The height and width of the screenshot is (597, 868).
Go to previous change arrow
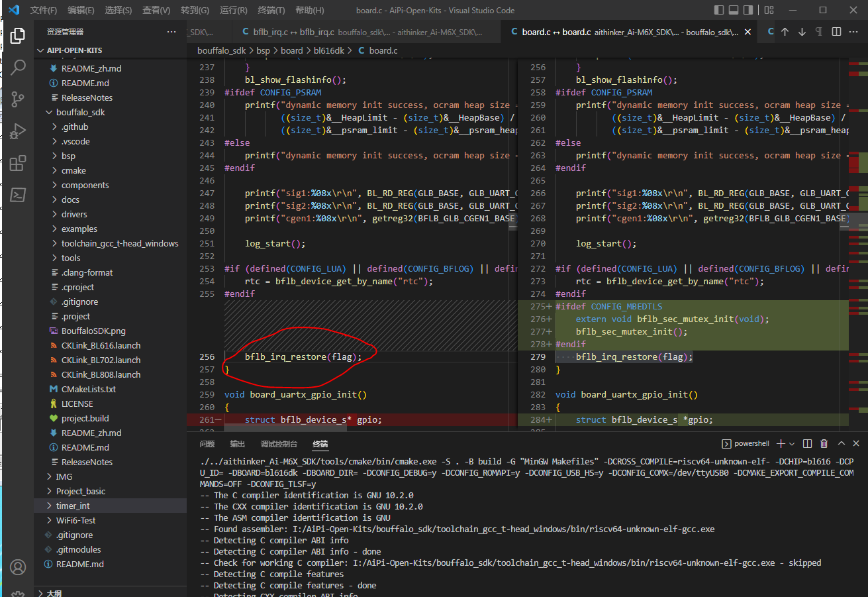[x=785, y=32]
